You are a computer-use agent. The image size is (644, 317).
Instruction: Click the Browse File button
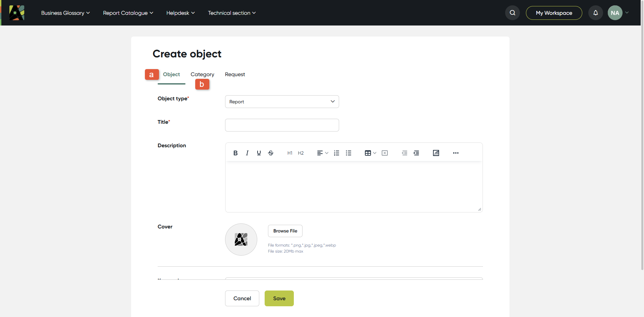click(285, 231)
